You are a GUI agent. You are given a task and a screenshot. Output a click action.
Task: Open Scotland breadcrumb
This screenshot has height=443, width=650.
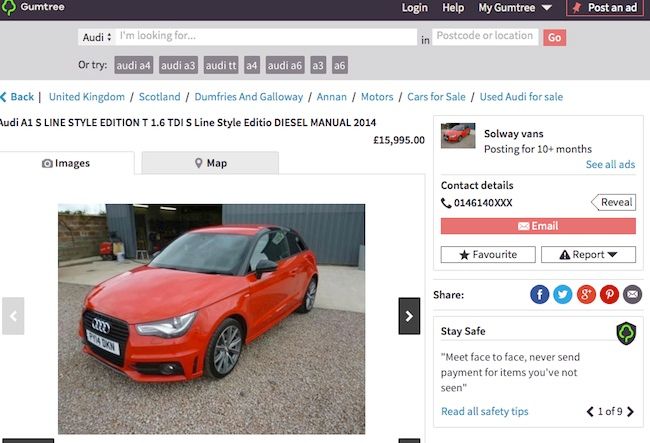(x=160, y=97)
